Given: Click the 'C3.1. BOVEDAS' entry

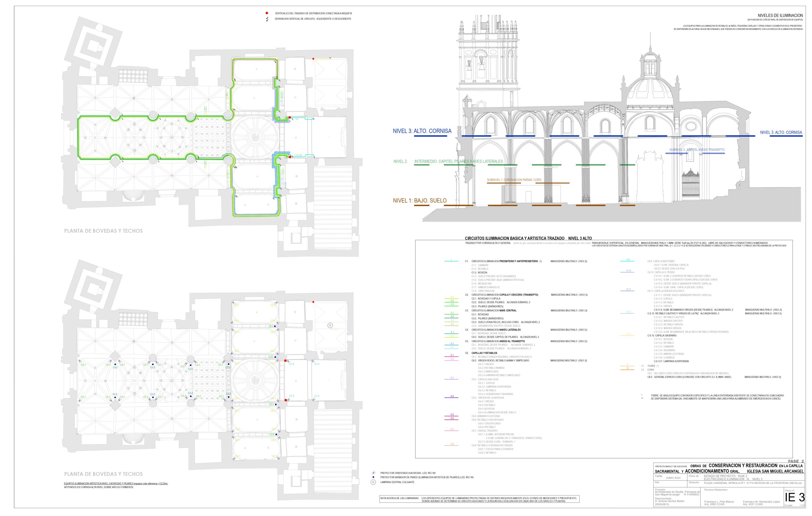Looking at the screenshot, I should (480, 314).
